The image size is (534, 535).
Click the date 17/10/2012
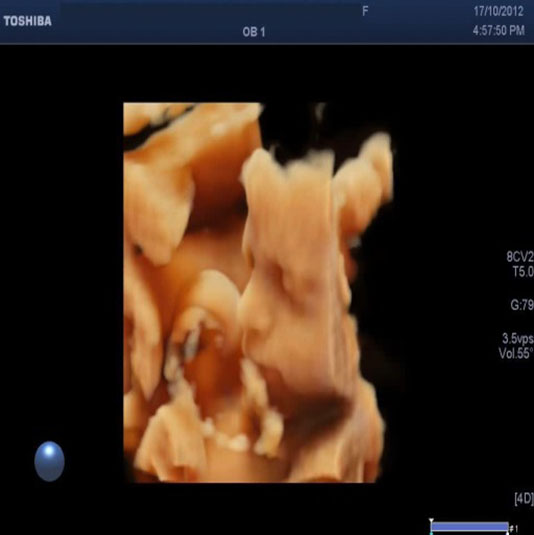click(x=498, y=11)
